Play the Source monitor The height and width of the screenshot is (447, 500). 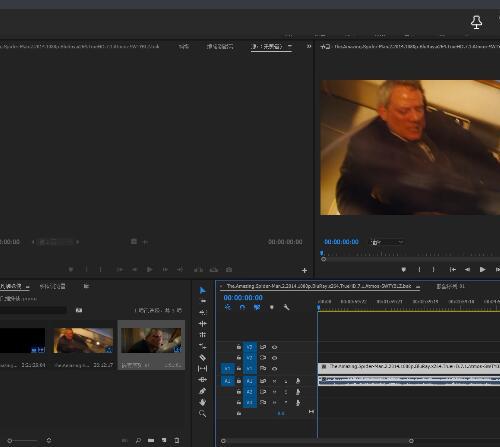149,269
